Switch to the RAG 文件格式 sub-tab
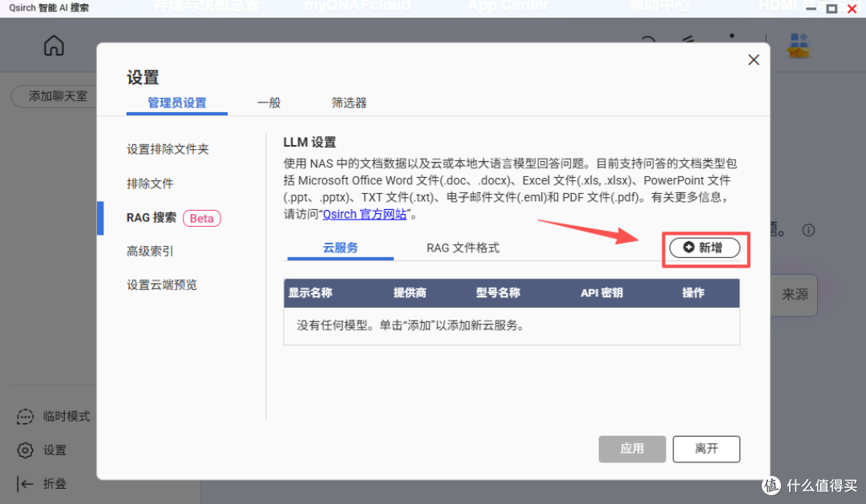Image resolution: width=866 pixels, height=504 pixels. 463,248
